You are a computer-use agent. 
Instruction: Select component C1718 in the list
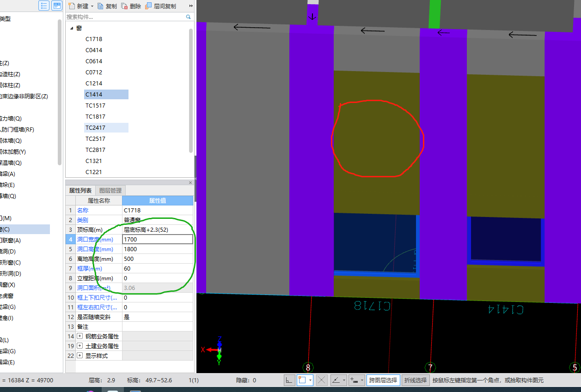click(94, 39)
